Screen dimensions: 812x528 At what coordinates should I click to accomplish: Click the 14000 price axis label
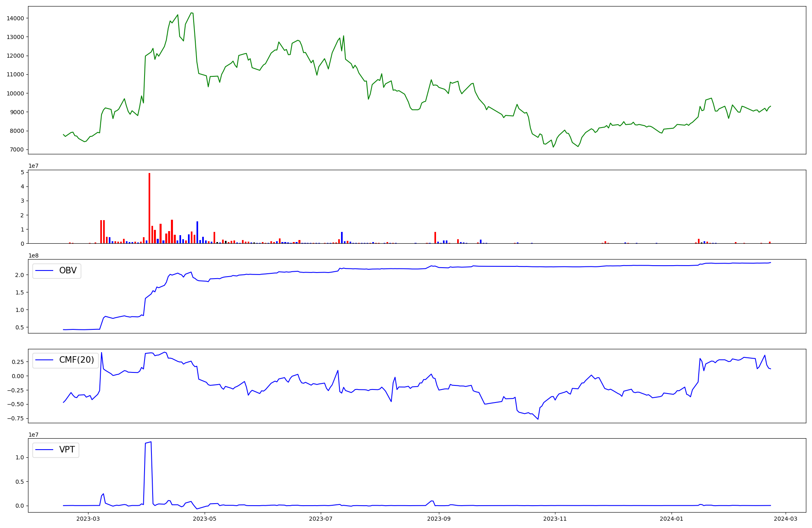click(15, 18)
